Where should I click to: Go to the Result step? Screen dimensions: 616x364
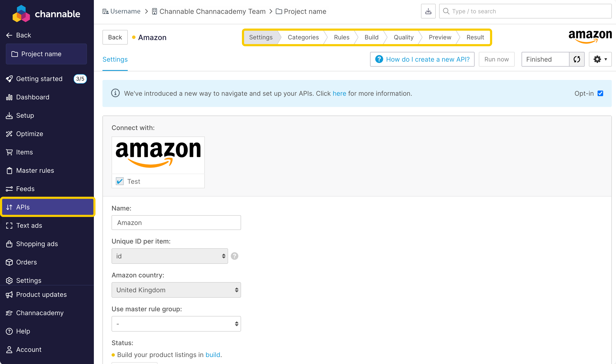click(475, 37)
